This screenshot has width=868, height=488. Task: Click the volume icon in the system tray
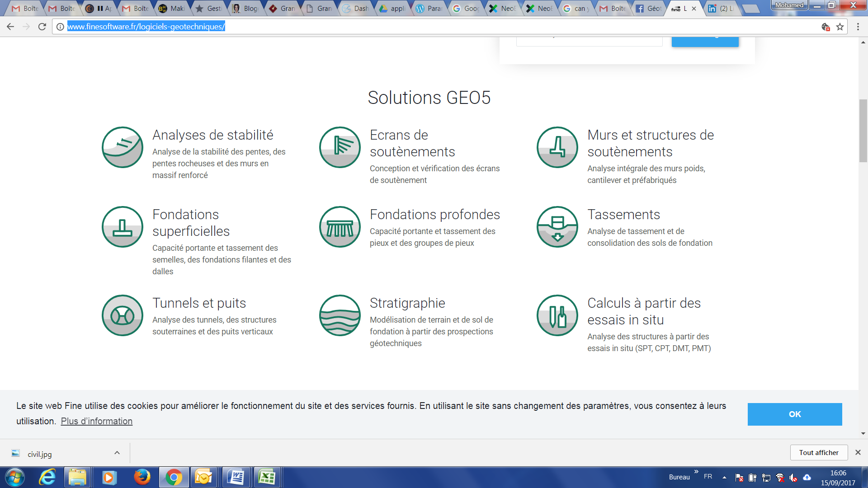pos(793,478)
